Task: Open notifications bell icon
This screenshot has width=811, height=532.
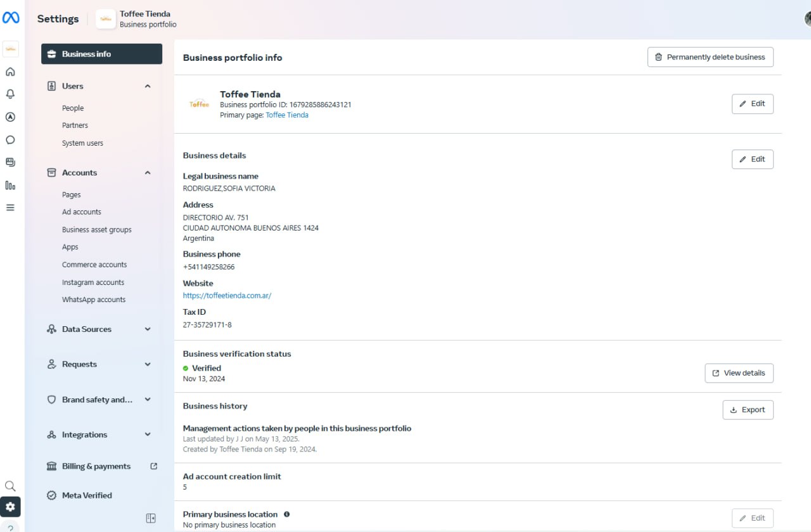Action: pyautogui.click(x=10, y=94)
